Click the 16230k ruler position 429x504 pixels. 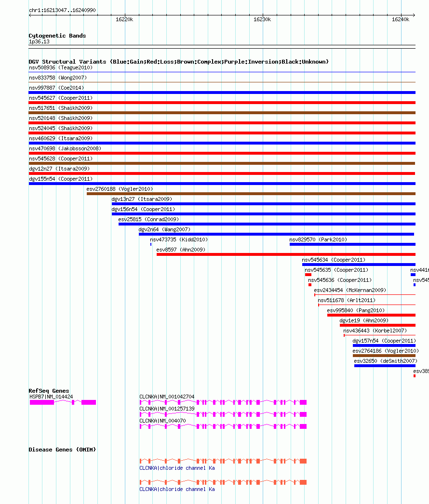point(262,20)
